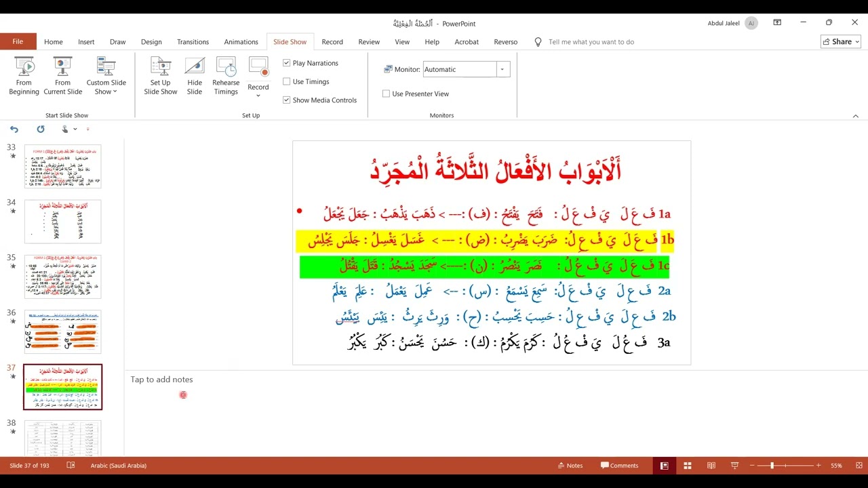Click the green highlighted line 1c

click(x=484, y=266)
